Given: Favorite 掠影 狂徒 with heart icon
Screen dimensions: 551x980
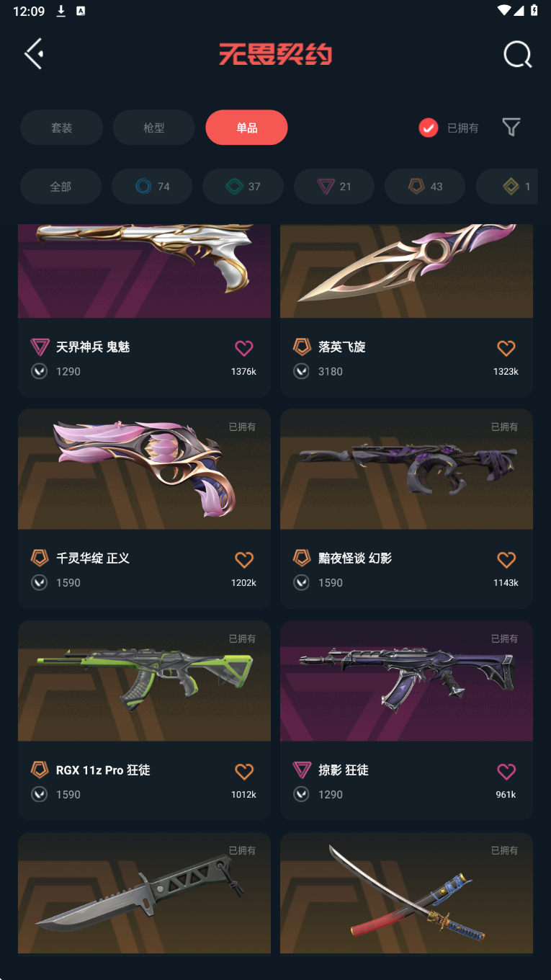Looking at the screenshot, I should (x=506, y=771).
